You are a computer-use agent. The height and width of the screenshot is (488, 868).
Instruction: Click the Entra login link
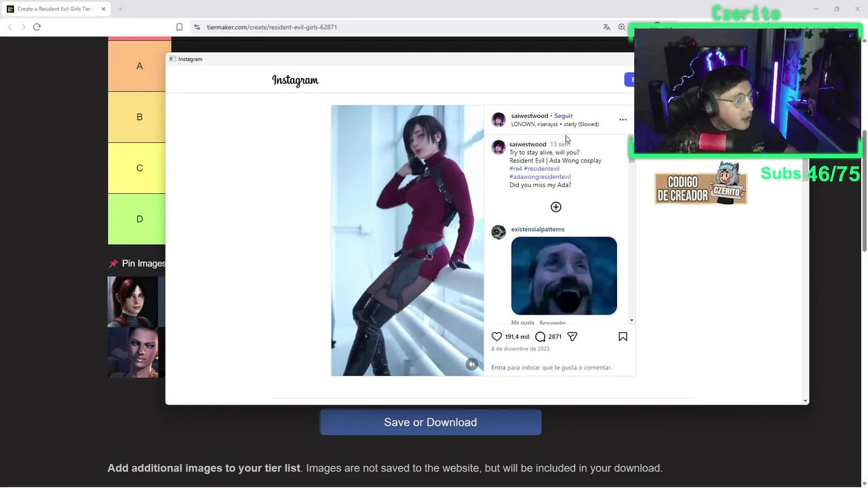pos(498,367)
